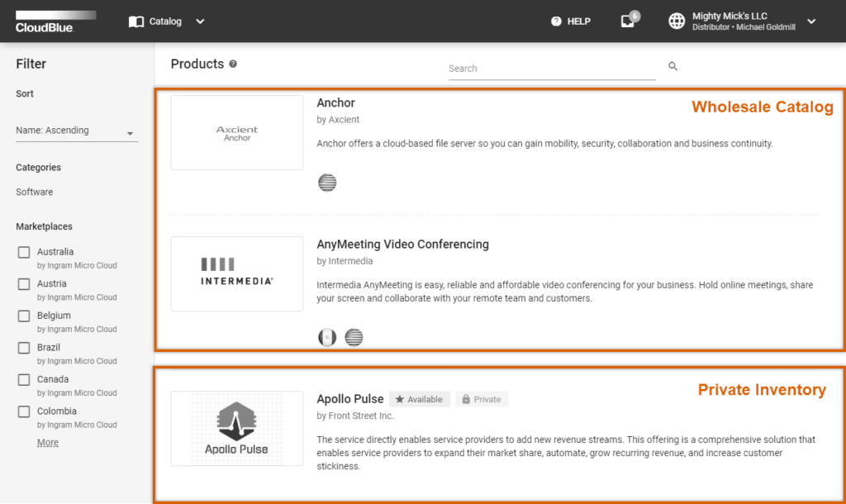Screen dimensions: 846x504
Task: Click the product Search field
Action: coord(551,69)
